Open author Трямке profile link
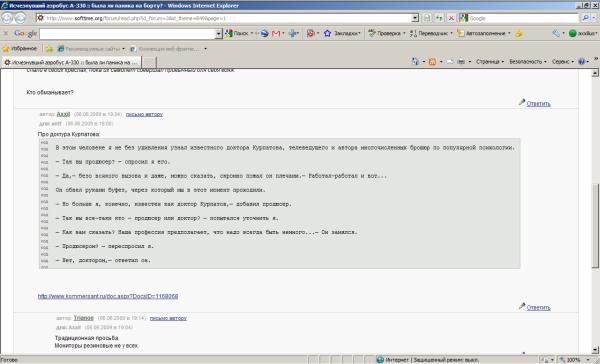Viewport: 600px width, 364px height. point(83,318)
